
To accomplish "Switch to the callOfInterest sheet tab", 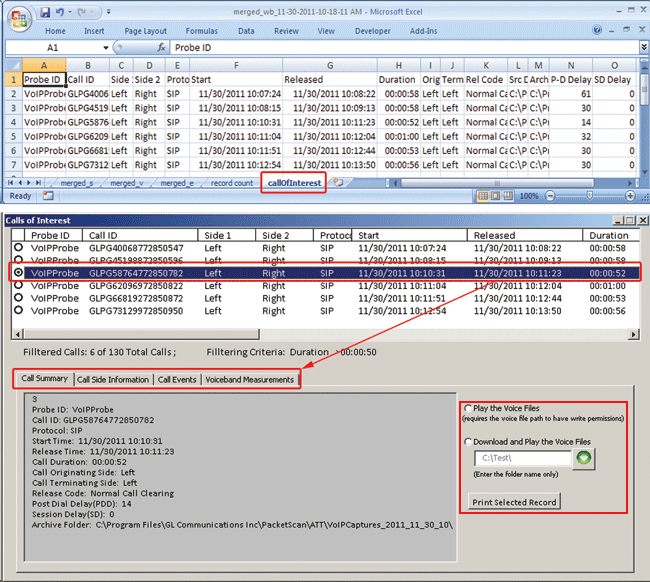I will pyautogui.click(x=294, y=183).
